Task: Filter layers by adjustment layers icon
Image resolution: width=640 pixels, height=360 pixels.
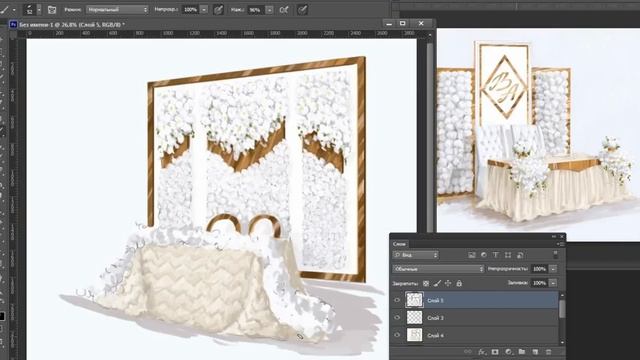Action: [484, 255]
